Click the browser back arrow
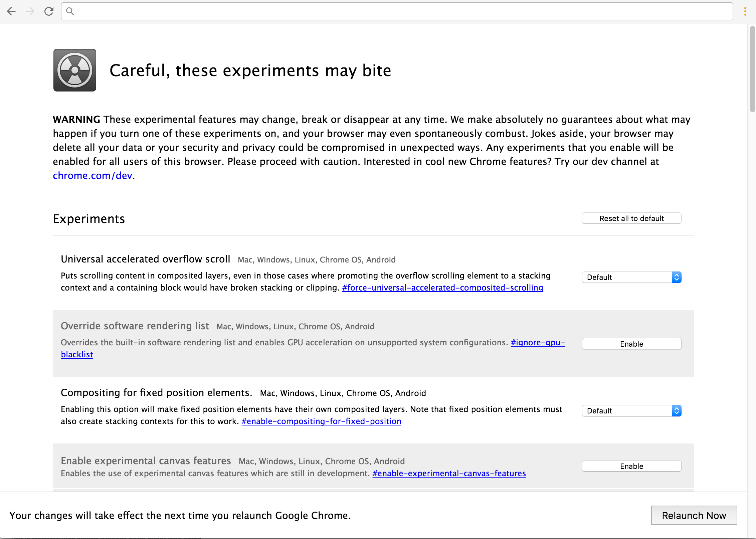756x539 pixels. pos(11,11)
